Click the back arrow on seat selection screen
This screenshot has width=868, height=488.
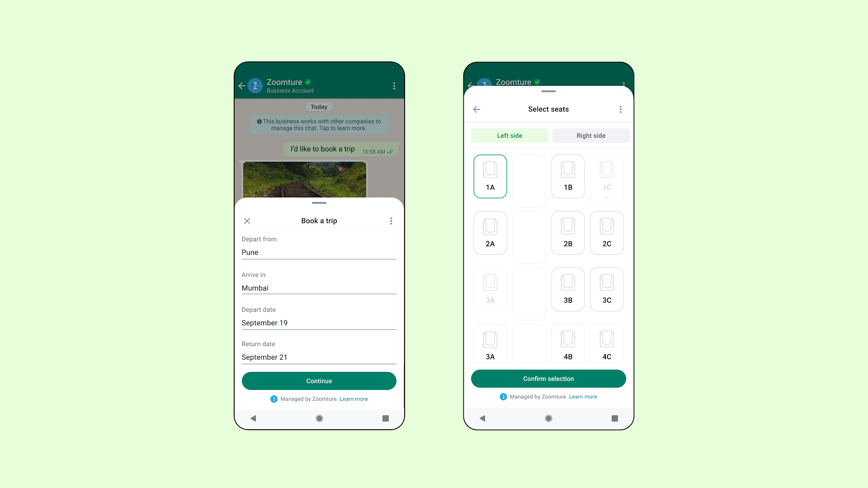(476, 109)
